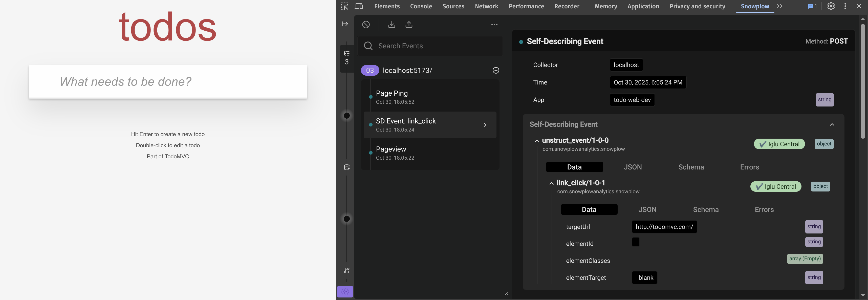
Task: Click the purple Snowplow logo icon at bottom
Action: click(x=345, y=292)
